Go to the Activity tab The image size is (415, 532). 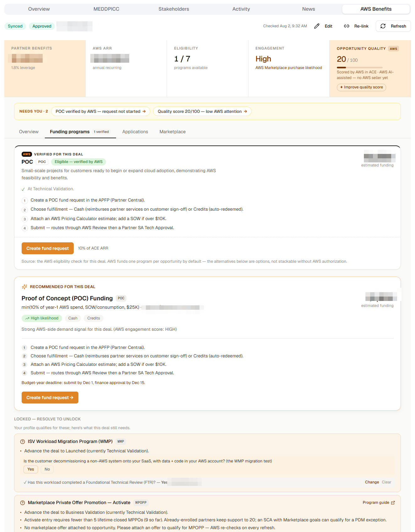click(241, 9)
